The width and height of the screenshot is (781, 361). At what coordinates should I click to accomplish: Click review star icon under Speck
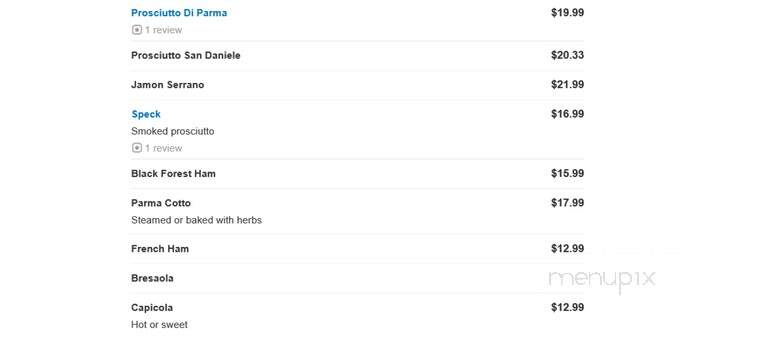click(137, 148)
